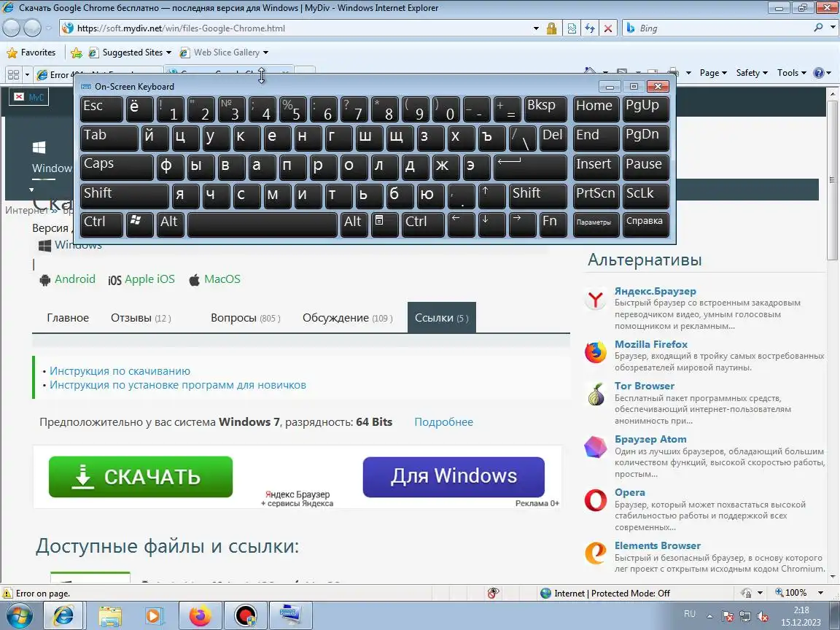The image size is (840, 630).
Task: Switch to the Вопросы tab
Action: [245, 318]
